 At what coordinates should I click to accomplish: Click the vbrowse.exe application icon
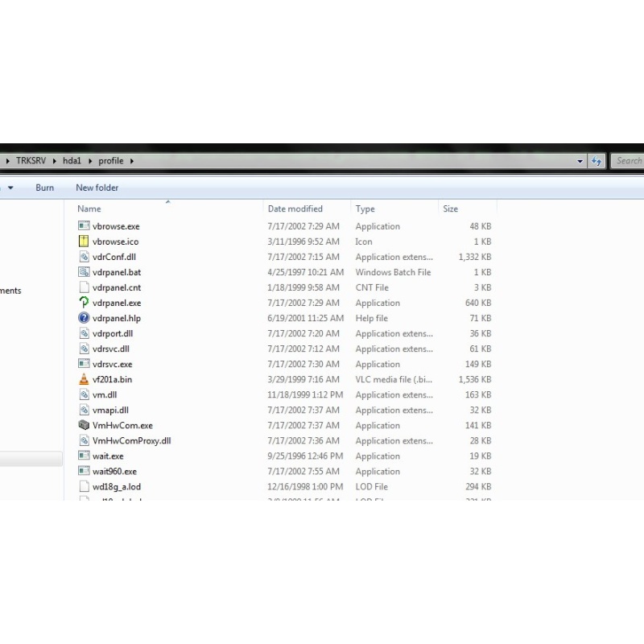[x=84, y=226]
